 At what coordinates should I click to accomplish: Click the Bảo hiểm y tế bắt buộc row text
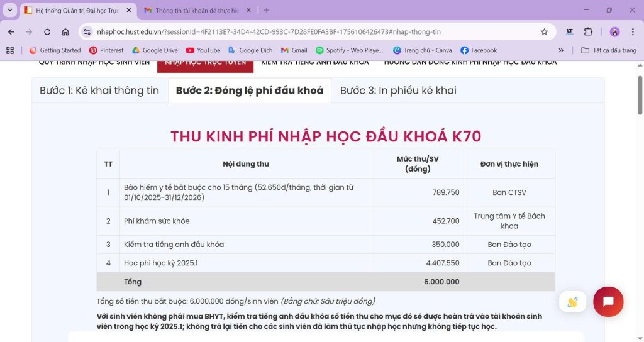click(x=238, y=192)
